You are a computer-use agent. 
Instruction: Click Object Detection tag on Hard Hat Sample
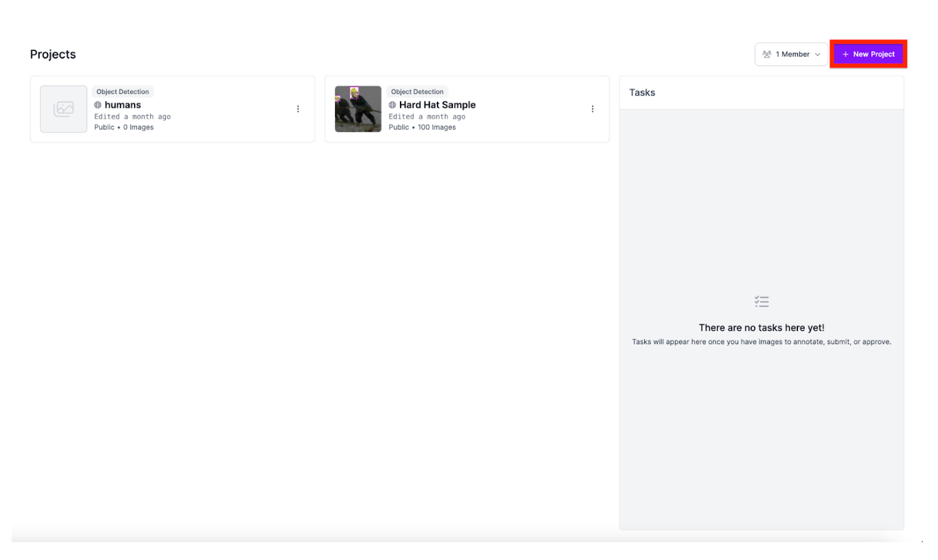417,92
